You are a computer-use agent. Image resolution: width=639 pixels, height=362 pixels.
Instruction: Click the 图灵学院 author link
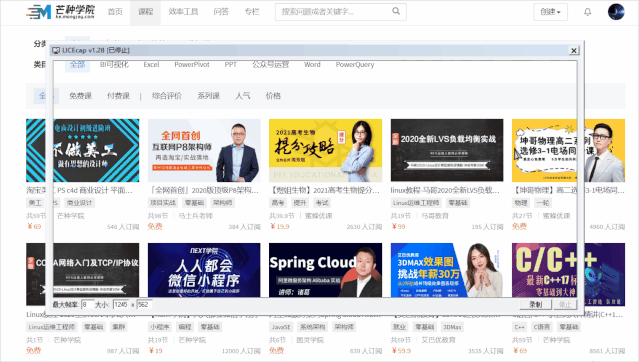310,340
